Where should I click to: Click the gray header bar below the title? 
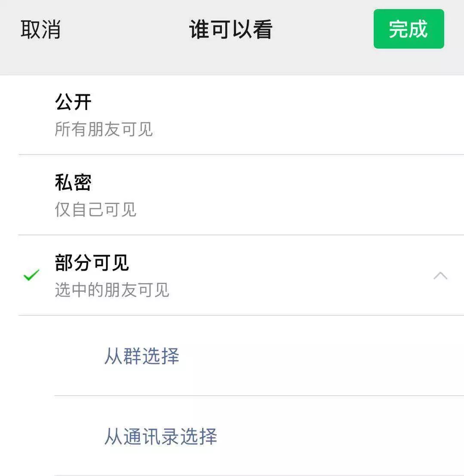232,62
